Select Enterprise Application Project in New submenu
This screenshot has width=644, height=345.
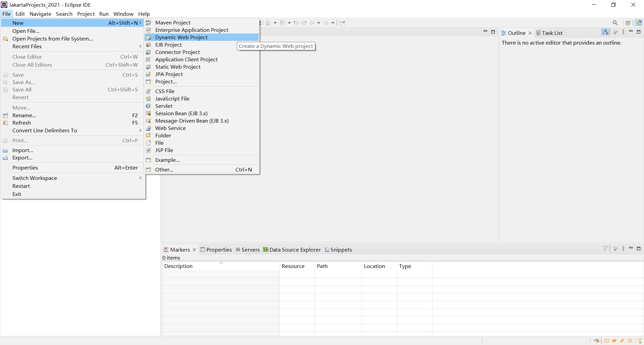click(x=202, y=30)
